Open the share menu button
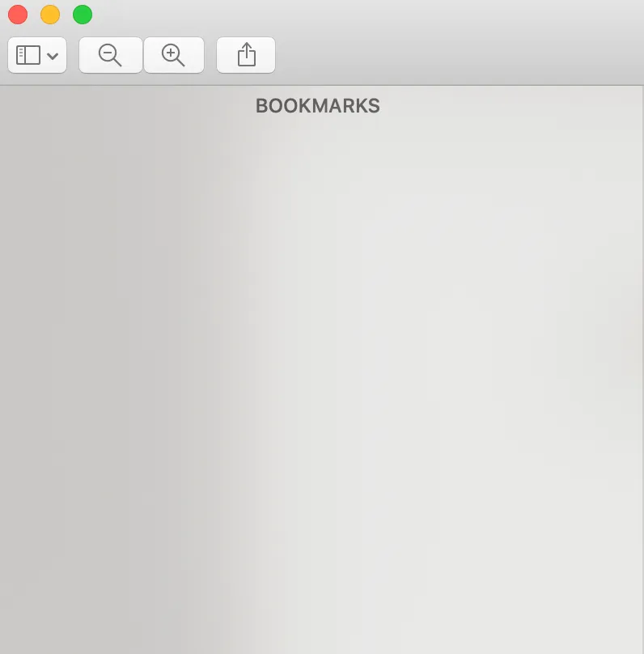The width and height of the screenshot is (644, 654). coord(246,55)
